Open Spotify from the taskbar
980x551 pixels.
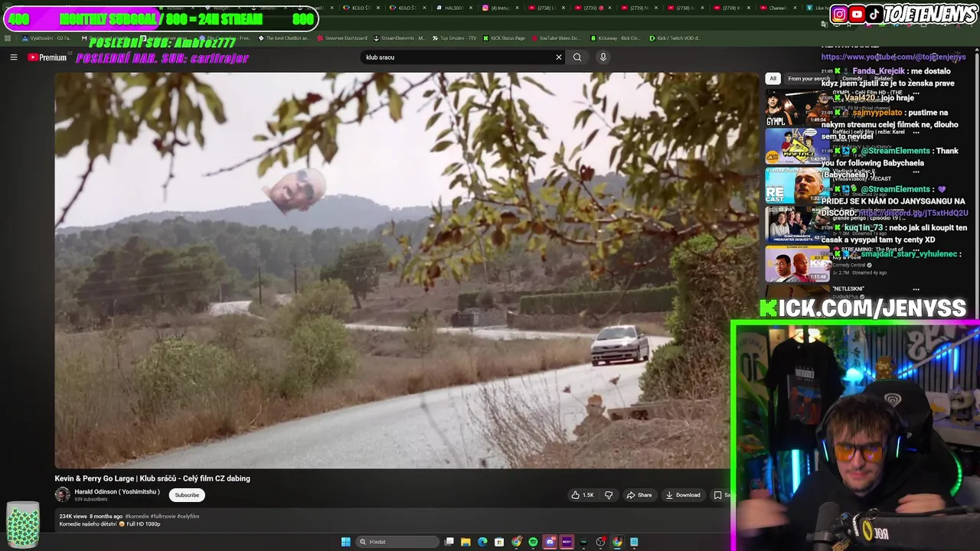tap(533, 542)
